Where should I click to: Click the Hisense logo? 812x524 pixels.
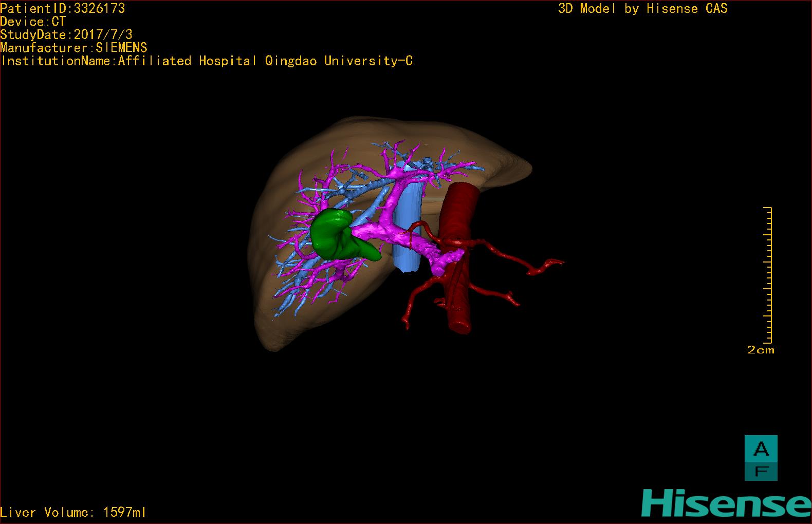[x=726, y=503]
